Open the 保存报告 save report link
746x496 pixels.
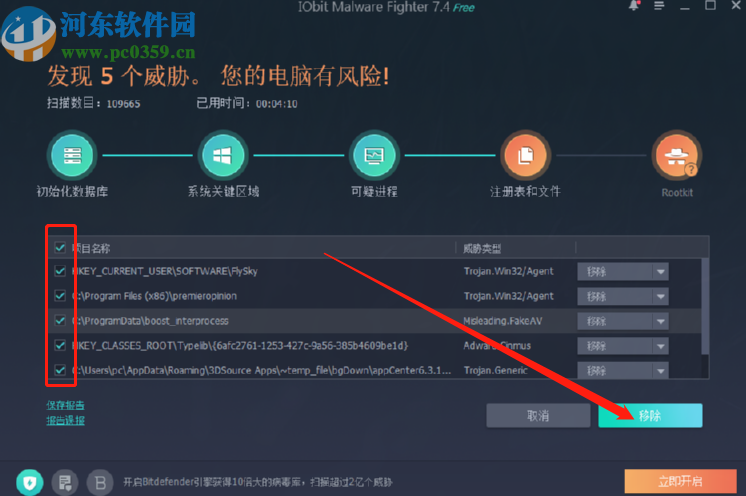click(x=65, y=405)
